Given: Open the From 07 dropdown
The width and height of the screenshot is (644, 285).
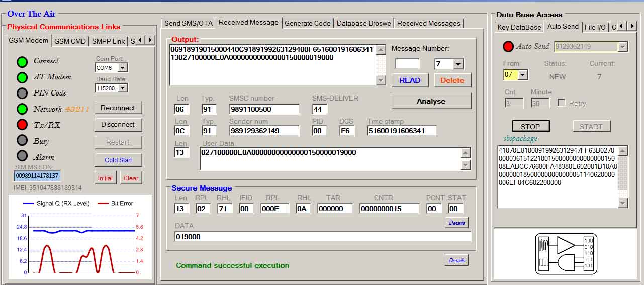Looking at the screenshot, I should 523,75.
